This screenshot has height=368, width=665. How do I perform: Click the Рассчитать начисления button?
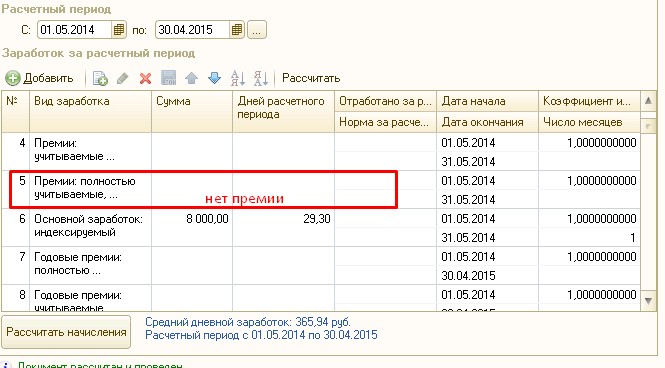pyautogui.click(x=66, y=332)
